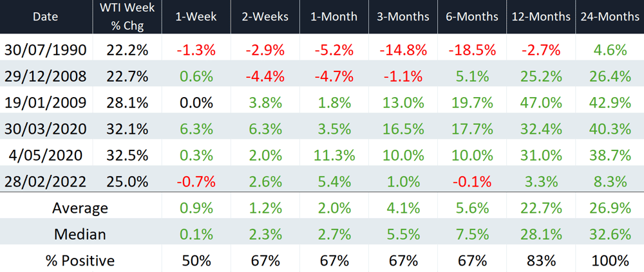Select the 30/07/1990 date cell
Screen dimensions: 644x272
(x=46, y=50)
